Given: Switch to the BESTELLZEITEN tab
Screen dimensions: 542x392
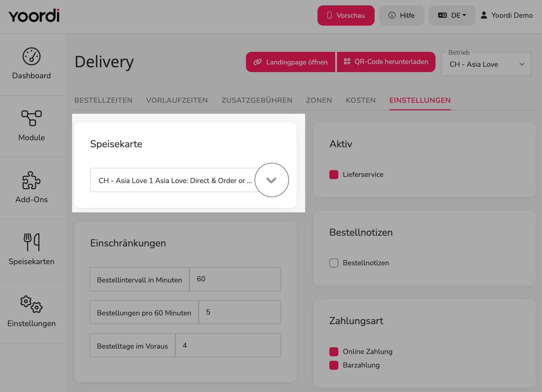Looking at the screenshot, I should click(103, 100).
